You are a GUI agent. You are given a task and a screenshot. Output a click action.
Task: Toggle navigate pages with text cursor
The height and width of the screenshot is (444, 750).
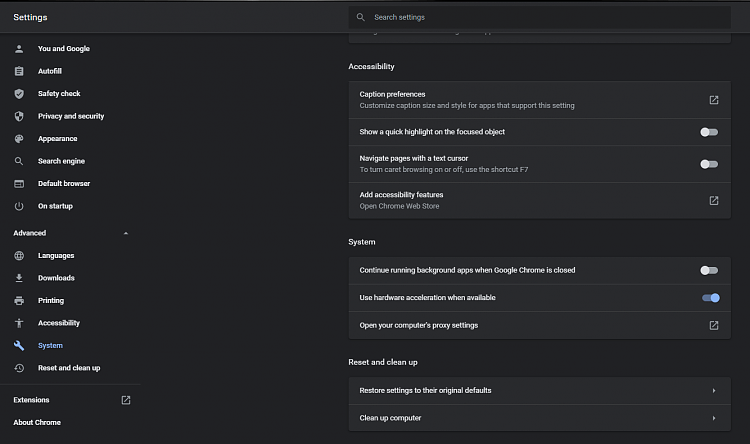pos(709,164)
